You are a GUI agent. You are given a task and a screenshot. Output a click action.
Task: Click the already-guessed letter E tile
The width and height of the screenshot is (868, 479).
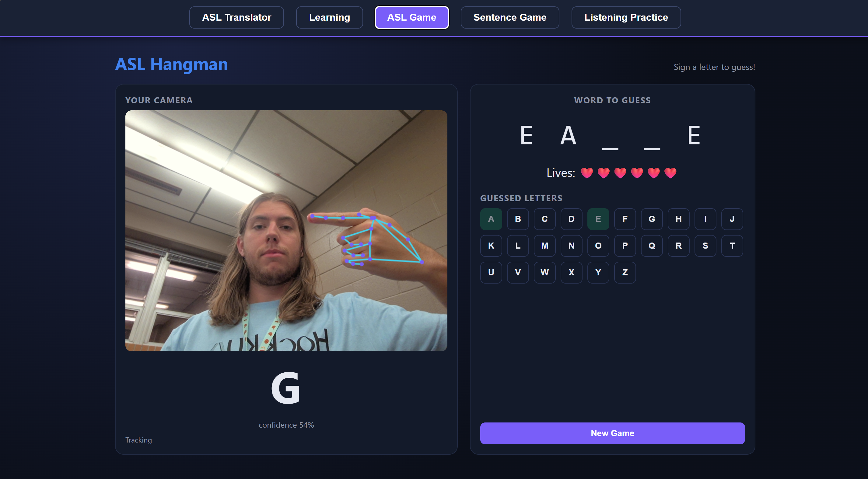coord(598,219)
